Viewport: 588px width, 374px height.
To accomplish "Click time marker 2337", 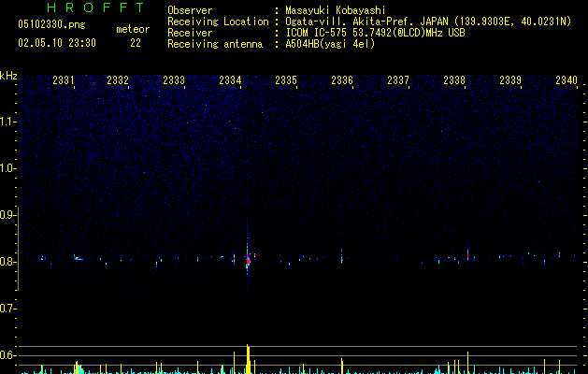I will click(398, 79).
